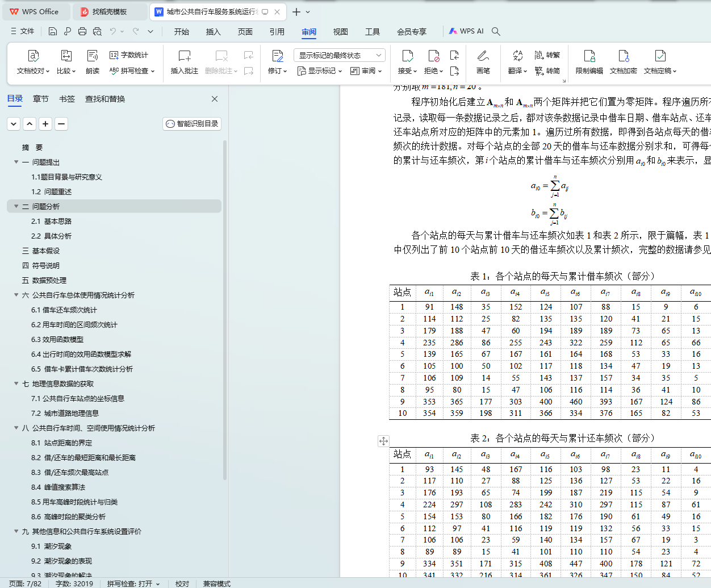Screen dimensions: 711x588
Task: Collapse 六 公共自行车总体使用情况统计分析 section
Action: (x=16, y=295)
